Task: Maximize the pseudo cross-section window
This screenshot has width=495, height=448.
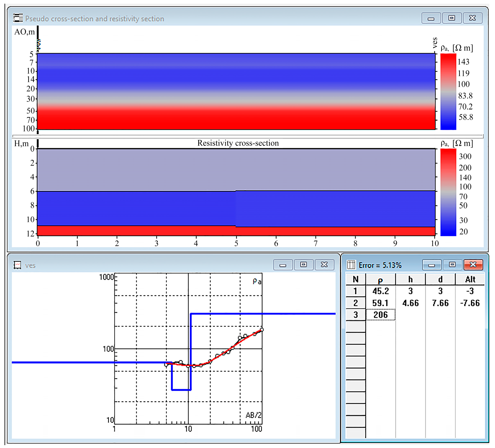Action: click(x=452, y=18)
